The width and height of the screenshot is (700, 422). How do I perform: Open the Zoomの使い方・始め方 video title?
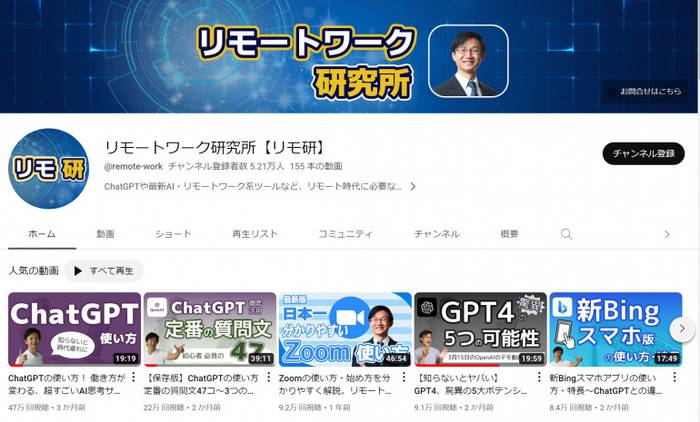tap(335, 384)
